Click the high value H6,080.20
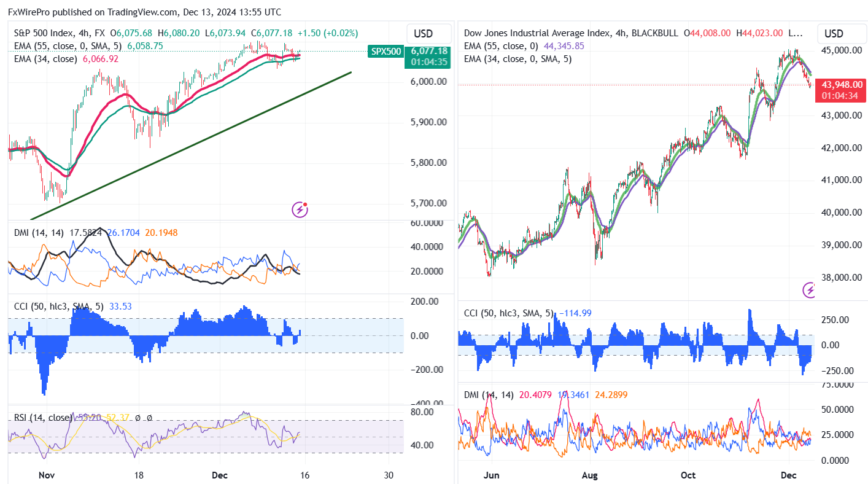This screenshot has height=484, width=868. 179,33
